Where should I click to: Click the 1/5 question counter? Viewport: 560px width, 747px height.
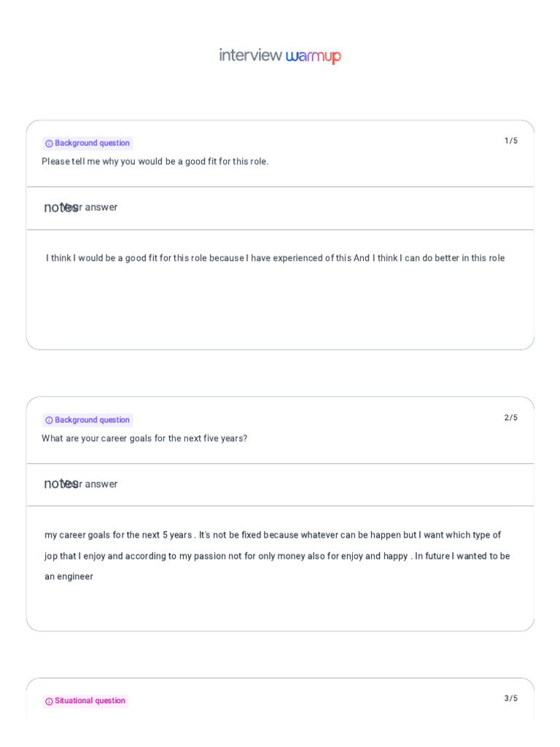(510, 141)
